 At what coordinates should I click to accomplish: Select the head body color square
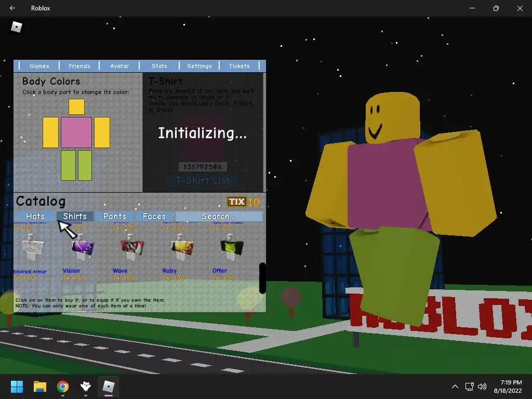pos(77,107)
